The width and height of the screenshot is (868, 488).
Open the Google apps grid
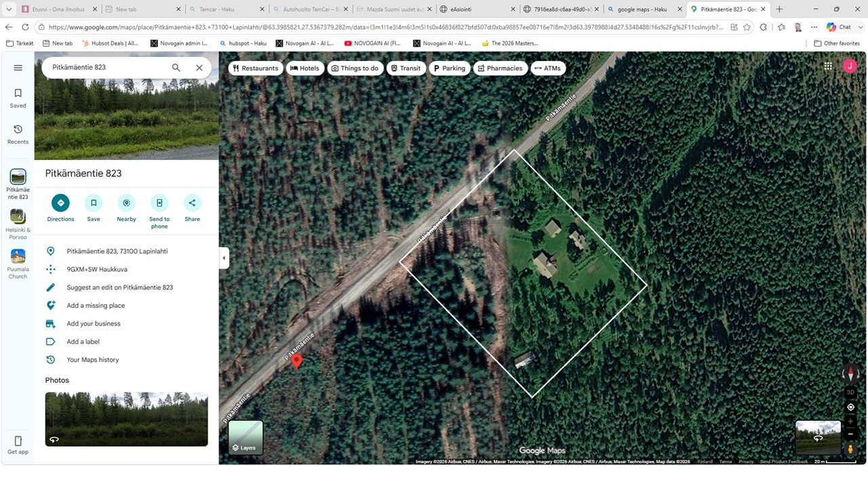click(828, 66)
